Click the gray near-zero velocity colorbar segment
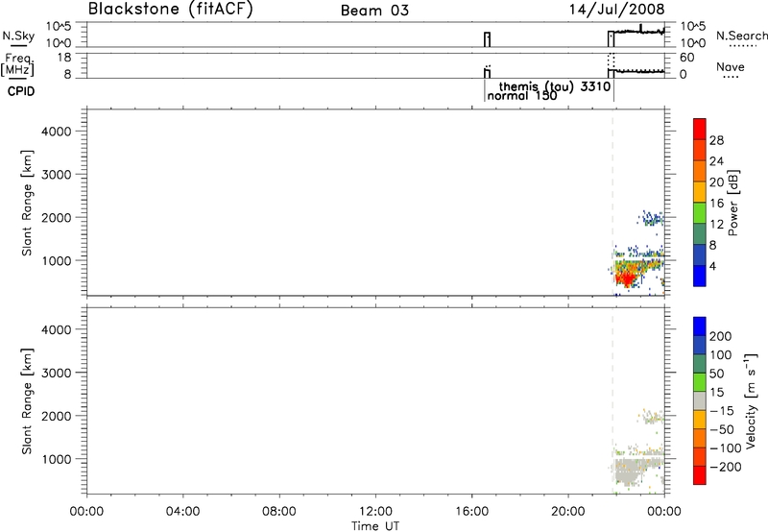The height and width of the screenshot is (532, 768). coord(700,400)
